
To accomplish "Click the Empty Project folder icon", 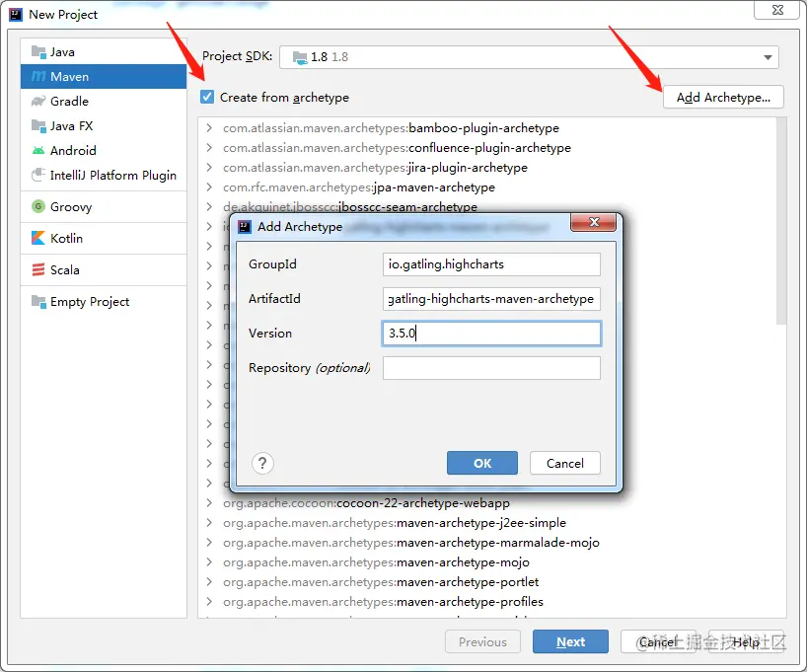I will (38, 301).
